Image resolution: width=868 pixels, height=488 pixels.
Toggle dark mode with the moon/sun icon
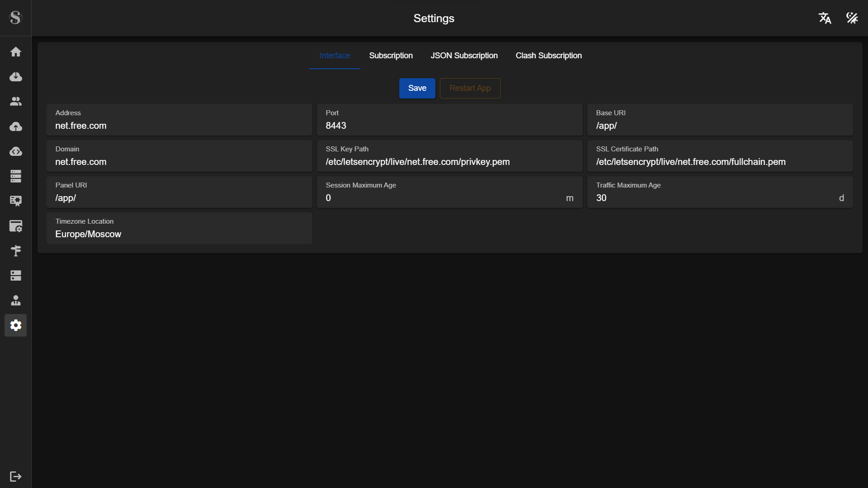852,18
